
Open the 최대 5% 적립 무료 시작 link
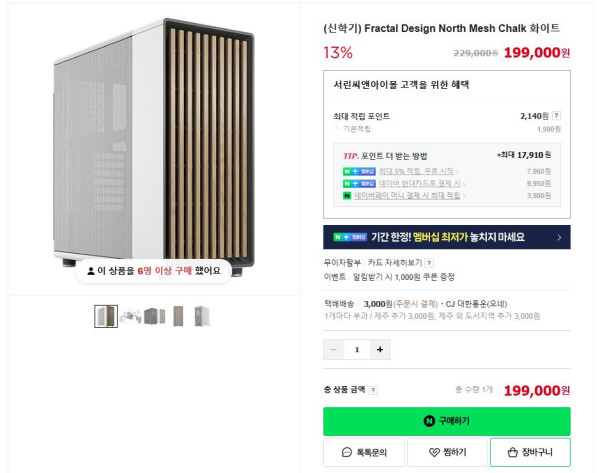[x=416, y=171]
